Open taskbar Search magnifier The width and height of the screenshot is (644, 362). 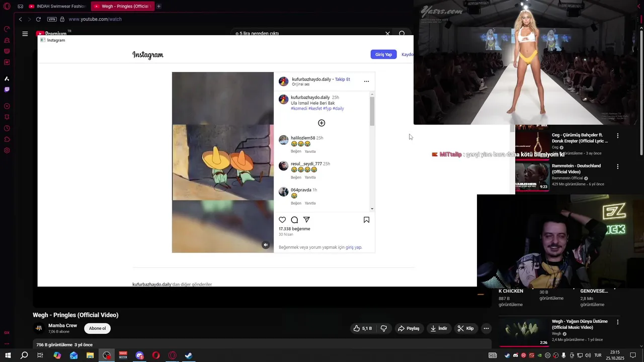[24, 355]
